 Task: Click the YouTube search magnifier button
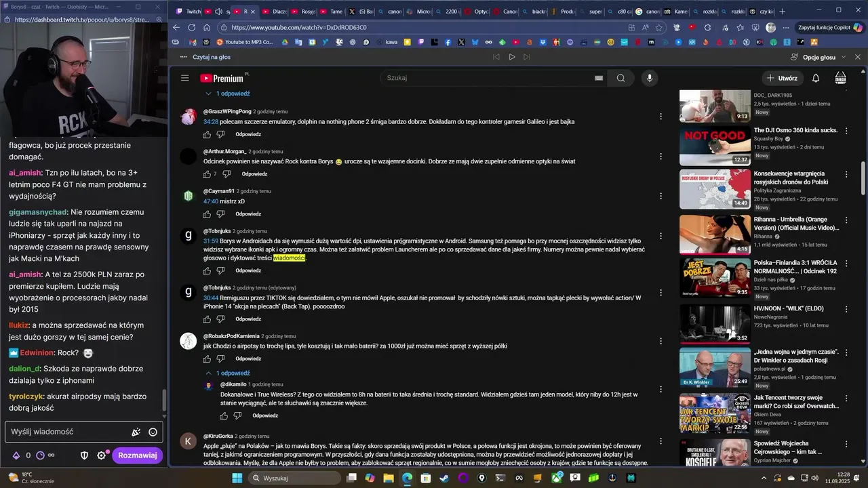(x=620, y=78)
